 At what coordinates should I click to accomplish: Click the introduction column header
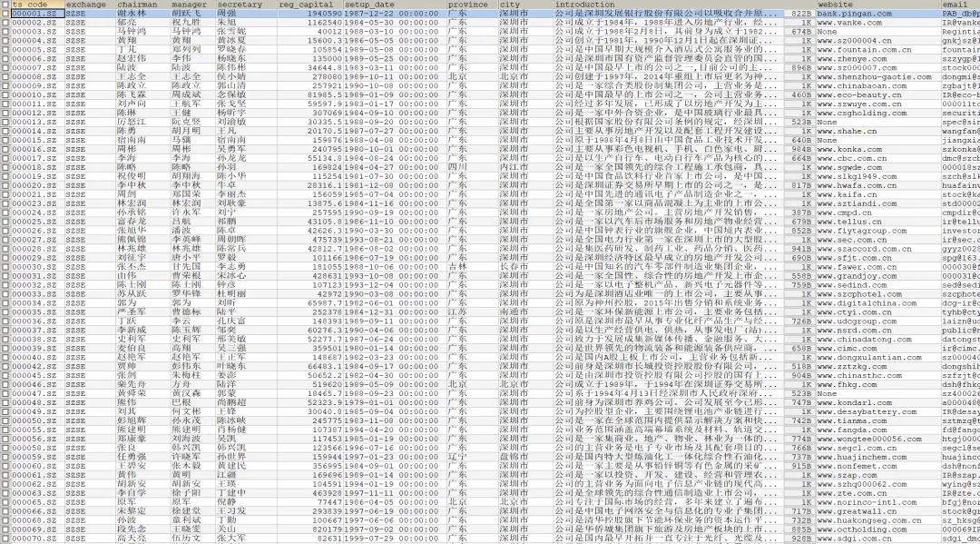[x=590, y=5]
